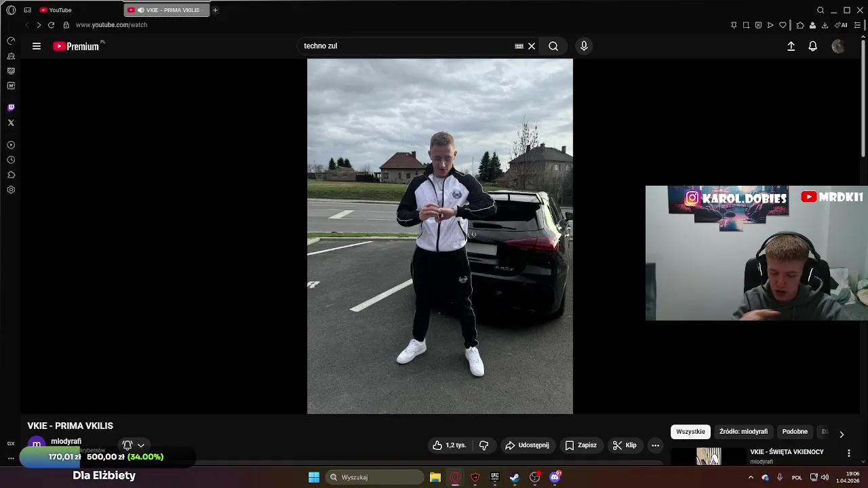868x488 pixels.
Task: Select the Podobne filter chip
Action: coord(795,432)
